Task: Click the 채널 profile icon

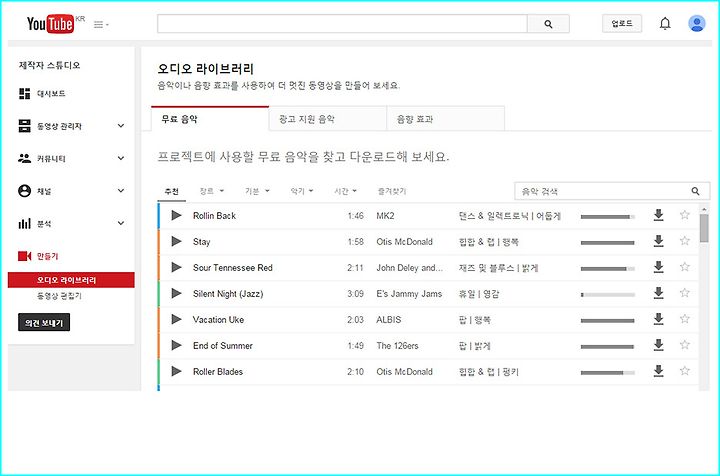Action: coord(24,191)
